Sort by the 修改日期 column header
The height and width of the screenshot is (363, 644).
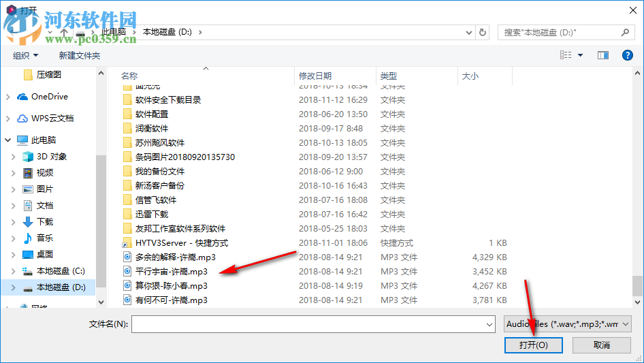coord(335,76)
